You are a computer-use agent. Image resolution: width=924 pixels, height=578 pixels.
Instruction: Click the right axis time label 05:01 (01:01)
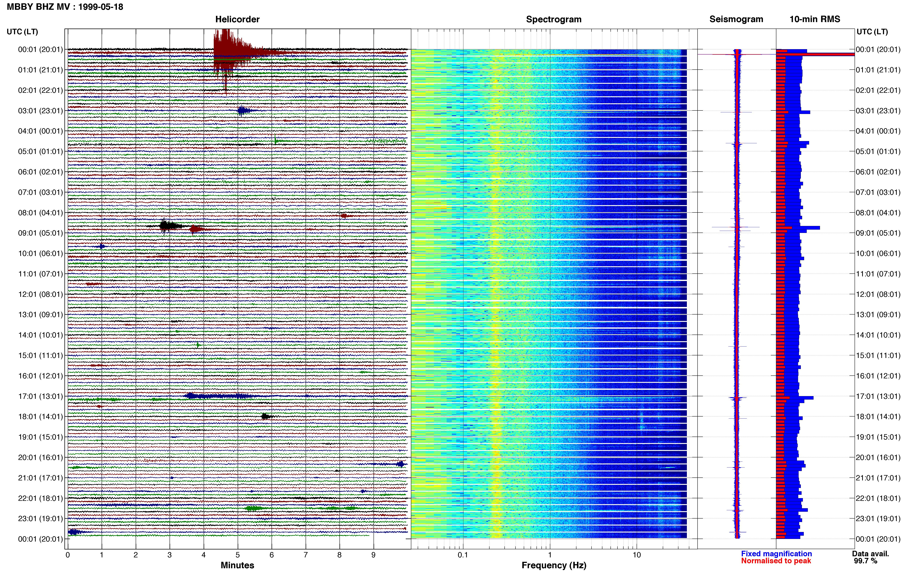878,152
